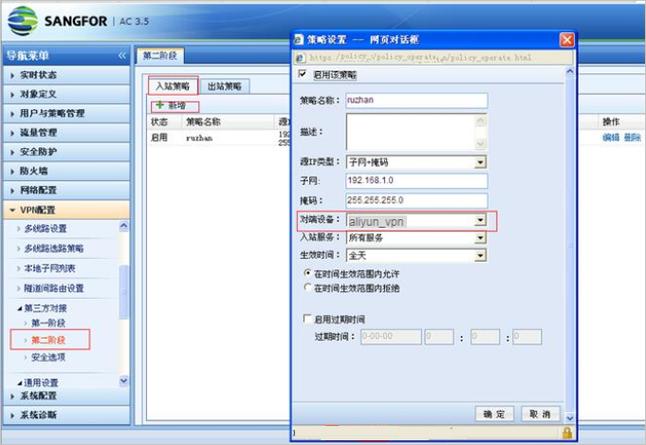Expand the system configuration menu
This screenshot has width=646, height=445.
[66, 396]
